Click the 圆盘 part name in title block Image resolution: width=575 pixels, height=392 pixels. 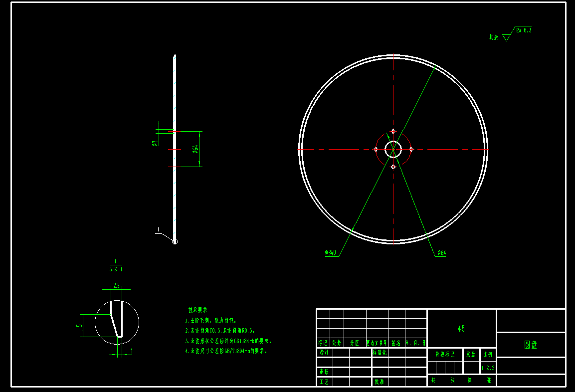click(x=531, y=344)
